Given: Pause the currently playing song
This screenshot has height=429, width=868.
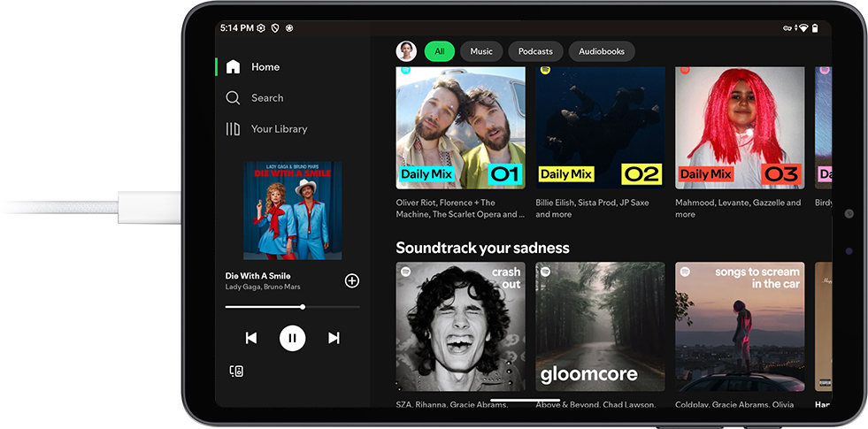Looking at the screenshot, I should (x=292, y=338).
